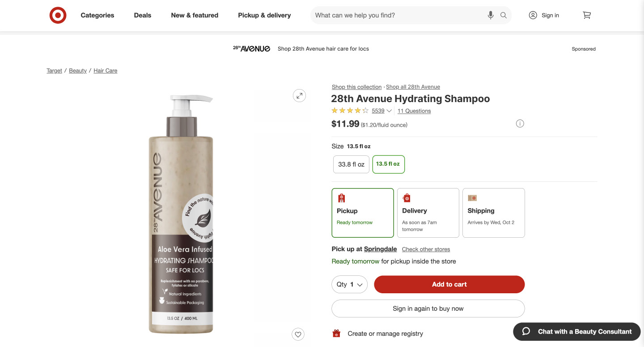
Task: Click the microphone voice search icon
Action: (491, 15)
